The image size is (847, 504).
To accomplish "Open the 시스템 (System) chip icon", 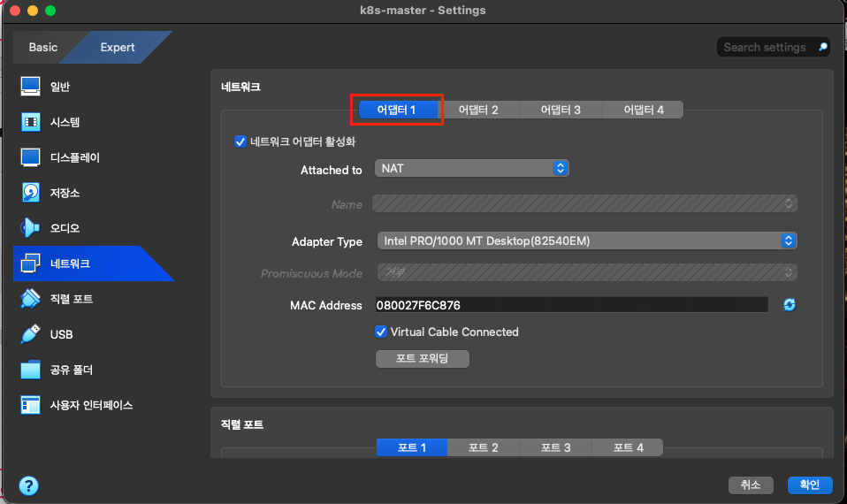I will pos(30,121).
